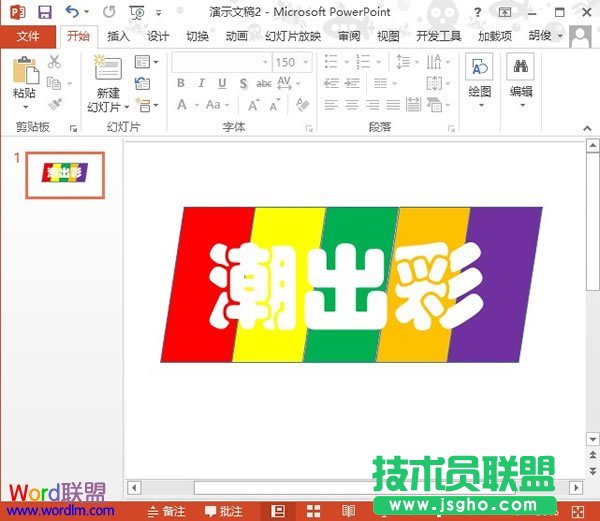Copy selection with the copy icon

(54, 83)
